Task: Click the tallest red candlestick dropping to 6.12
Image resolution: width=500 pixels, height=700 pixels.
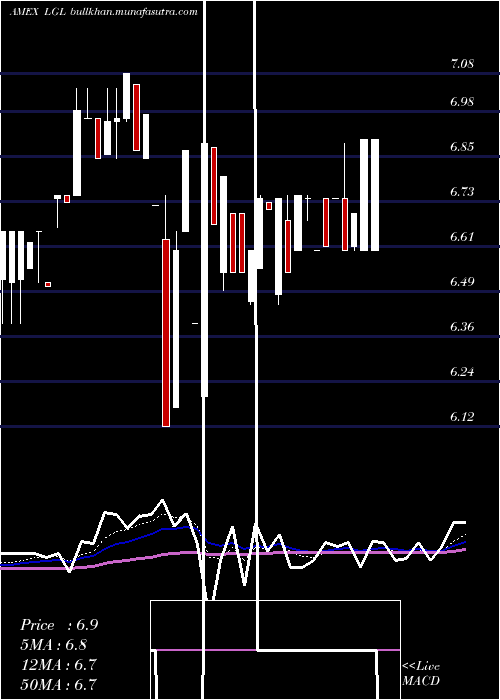Action: (x=166, y=333)
